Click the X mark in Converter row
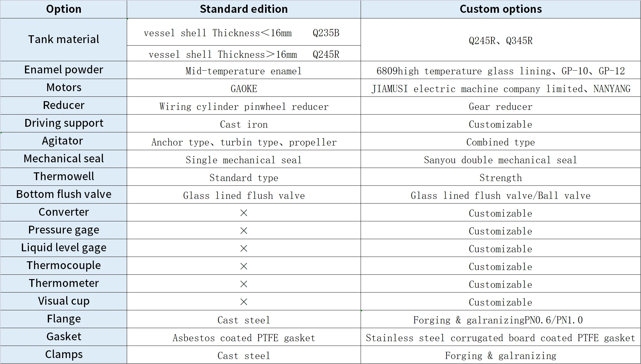The width and height of the screenshot is (641, 364). [x=244, y=213]
